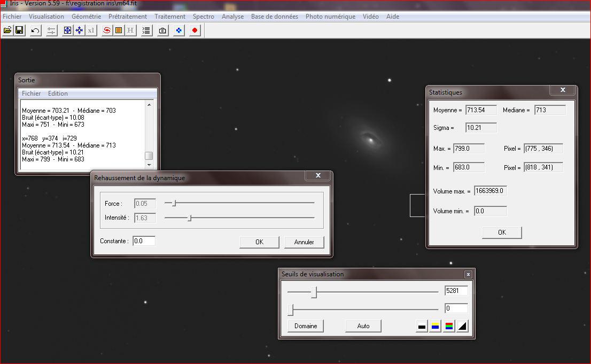This screenshot has width=591, height=364.
Task: Click the Constante input field
Action: click(144, 241)
